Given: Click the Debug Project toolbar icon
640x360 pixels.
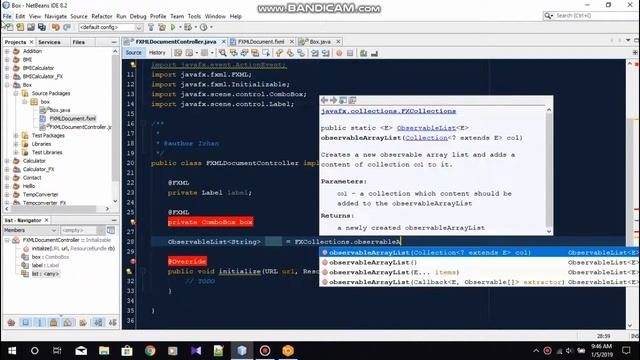Looking at the screenshot, I should (188, 27).
